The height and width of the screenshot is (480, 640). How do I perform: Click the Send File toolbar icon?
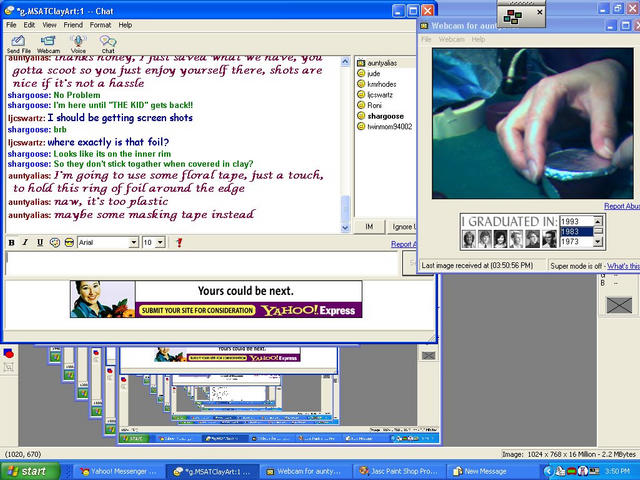18,44
